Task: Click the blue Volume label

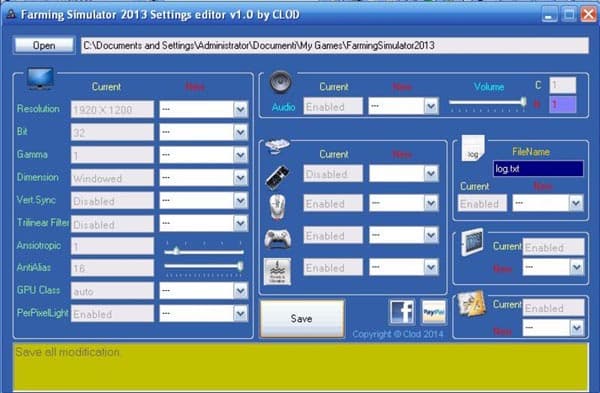Action: click(489, 87)
